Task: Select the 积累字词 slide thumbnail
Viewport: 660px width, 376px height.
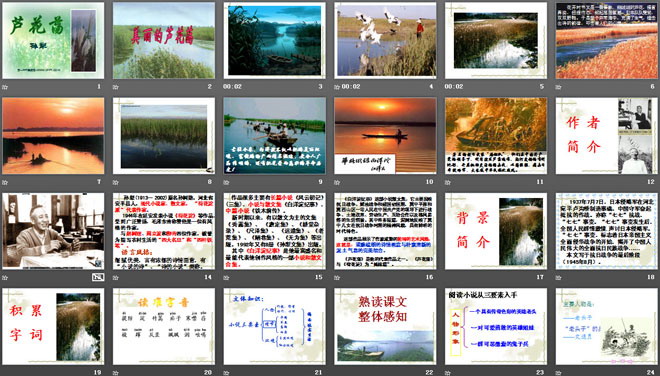Action: point(53,326)
